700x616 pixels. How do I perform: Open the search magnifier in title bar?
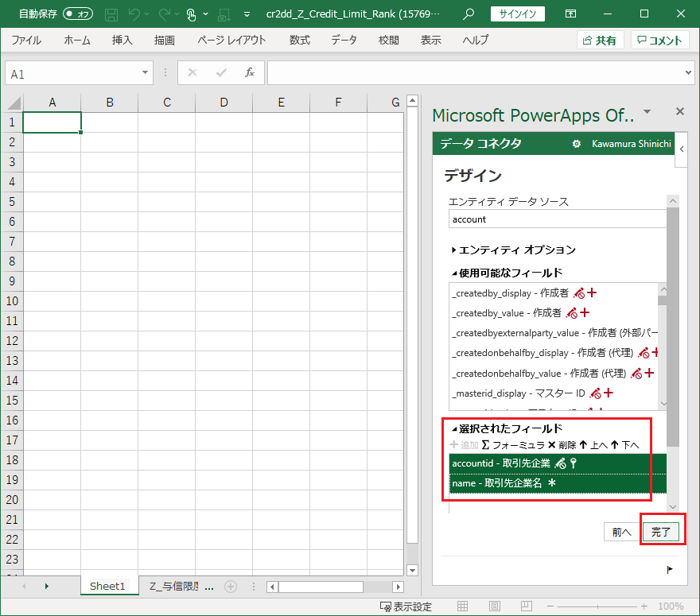[x=469, y=14]
